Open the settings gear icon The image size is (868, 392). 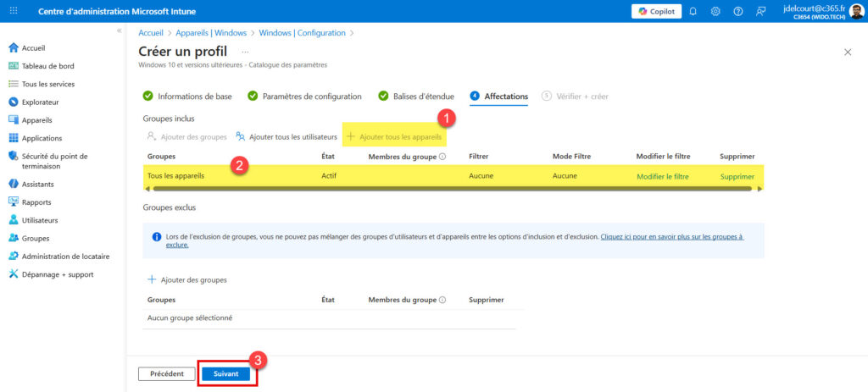tap(715, 11)
